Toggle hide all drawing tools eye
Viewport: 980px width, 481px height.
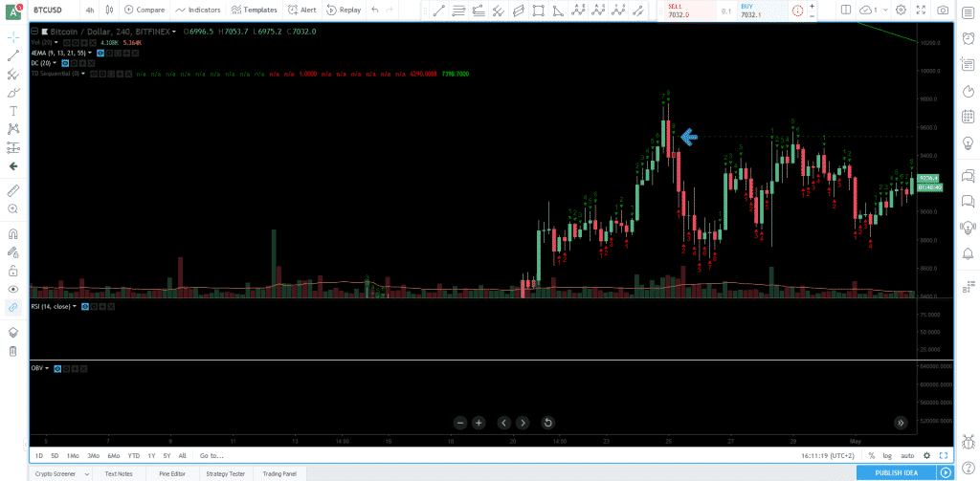(x=13, y=289)
